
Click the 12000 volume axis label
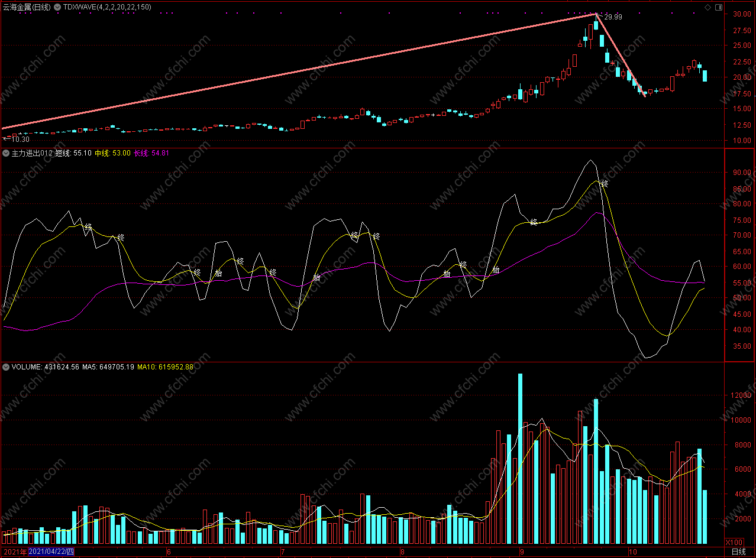742,395
